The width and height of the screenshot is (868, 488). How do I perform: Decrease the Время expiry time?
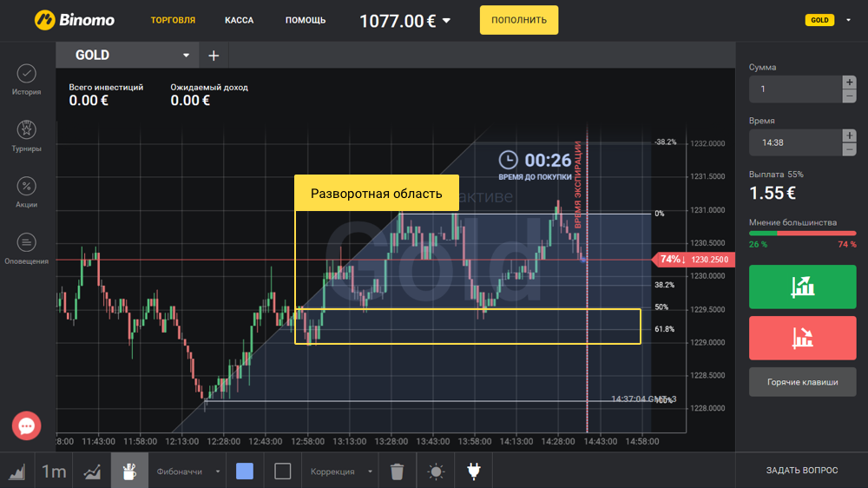tap(849, 149)
